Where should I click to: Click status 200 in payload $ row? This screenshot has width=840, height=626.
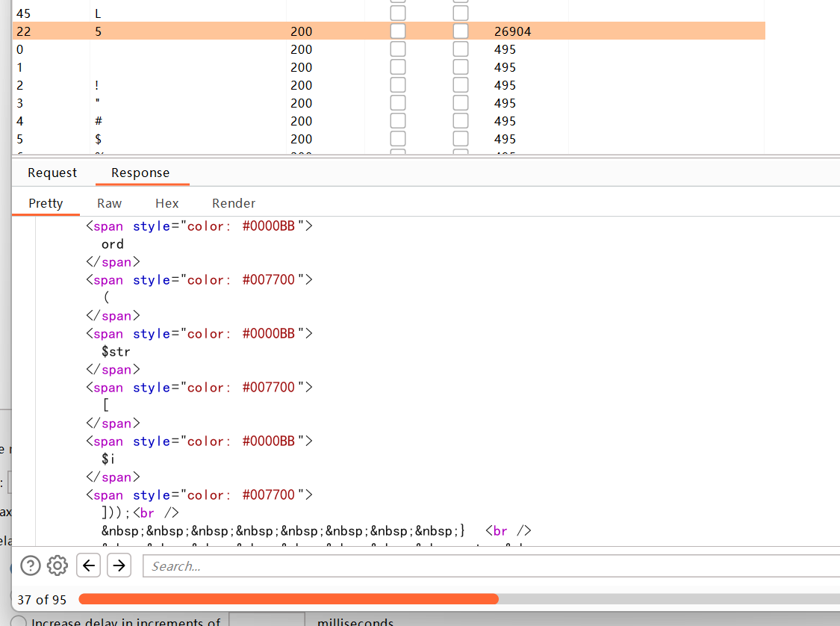tap(301, 139)
